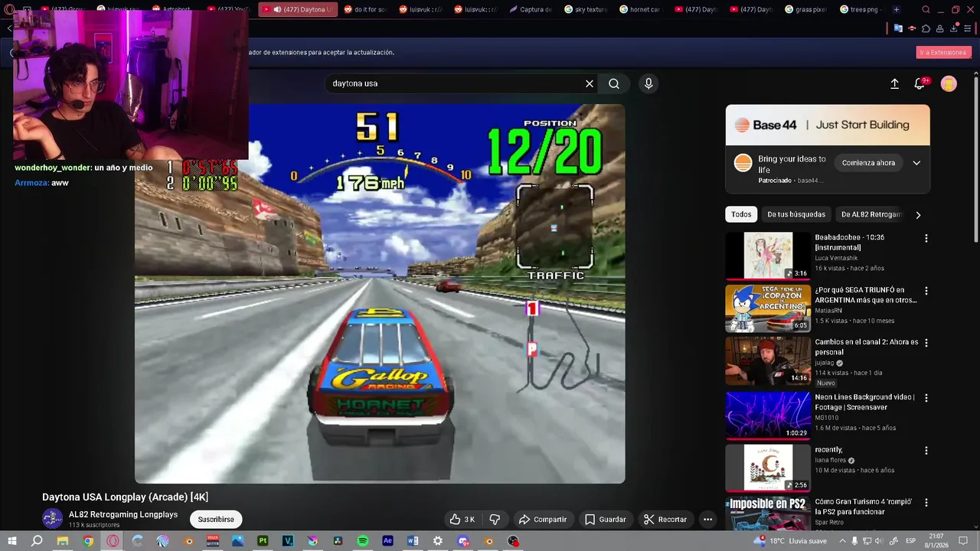Open 'recently,' video thumbnail
The width and height of the screenshot is (980, 551).
point(767,468)
